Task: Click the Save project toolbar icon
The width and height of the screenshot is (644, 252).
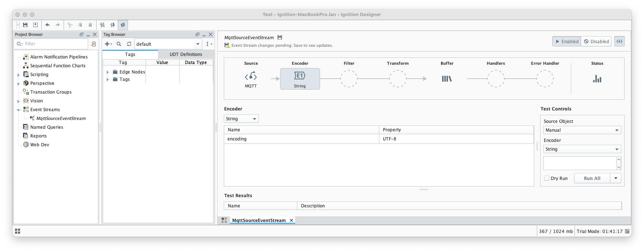Action: [x=25, y=25]
